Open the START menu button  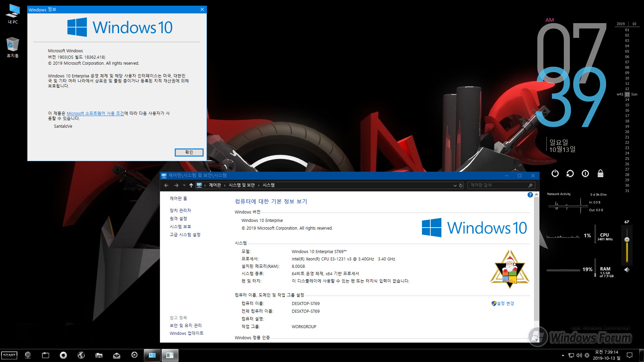9,355
